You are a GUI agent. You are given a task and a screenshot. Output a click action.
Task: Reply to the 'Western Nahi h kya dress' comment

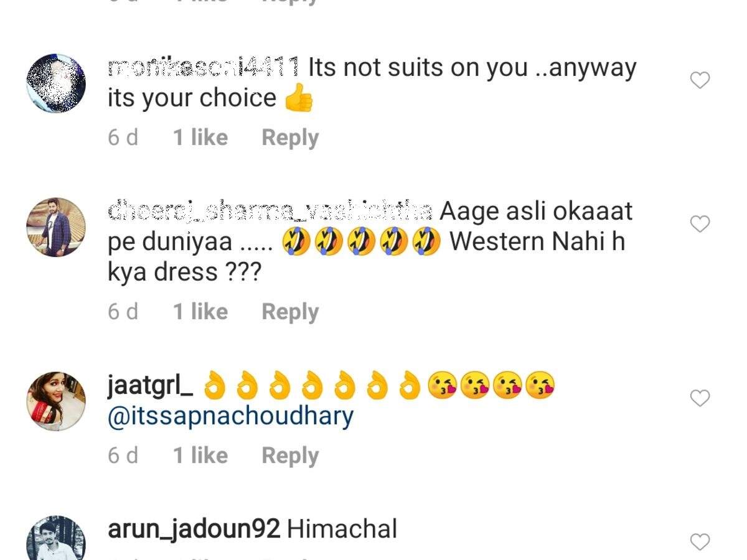pyautogui.click(x=290, y=312)
